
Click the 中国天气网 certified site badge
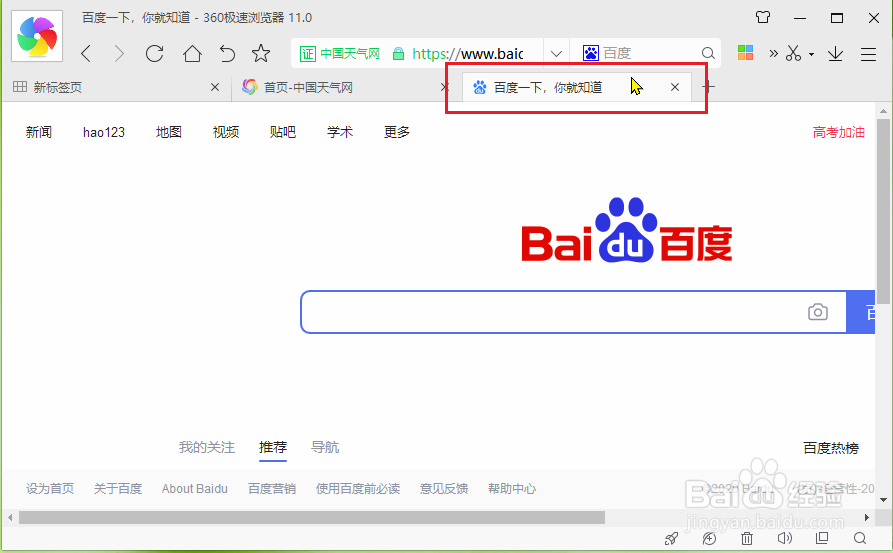tap(339, 54)
